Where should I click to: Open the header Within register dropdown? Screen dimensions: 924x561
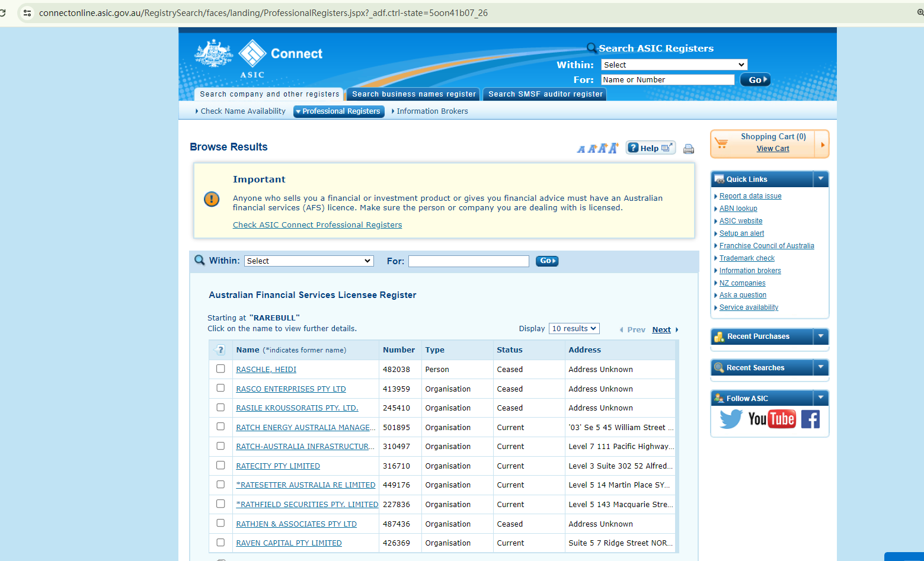pyautogui.click(x=673, y=65)
